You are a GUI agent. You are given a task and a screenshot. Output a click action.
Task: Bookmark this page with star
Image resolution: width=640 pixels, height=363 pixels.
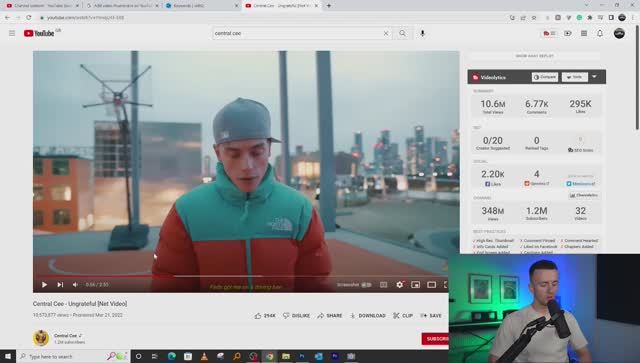coord(534,18)
